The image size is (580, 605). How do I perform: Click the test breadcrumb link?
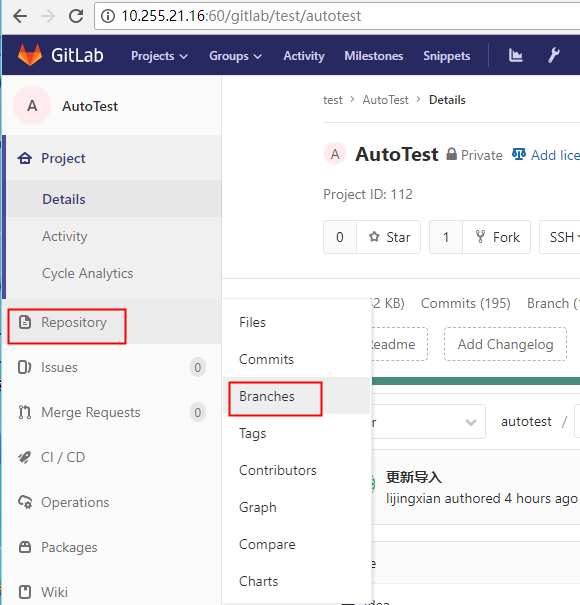click(x=333, y=100)
